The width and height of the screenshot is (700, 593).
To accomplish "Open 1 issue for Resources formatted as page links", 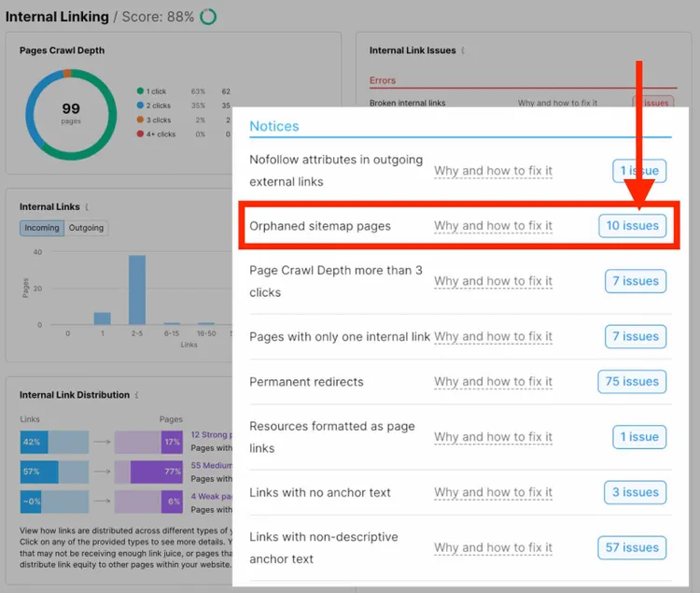I will 639,437.
